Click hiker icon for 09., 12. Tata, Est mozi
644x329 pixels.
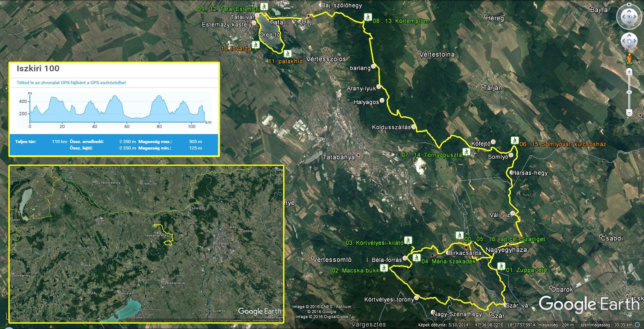[x=264, y=6]
